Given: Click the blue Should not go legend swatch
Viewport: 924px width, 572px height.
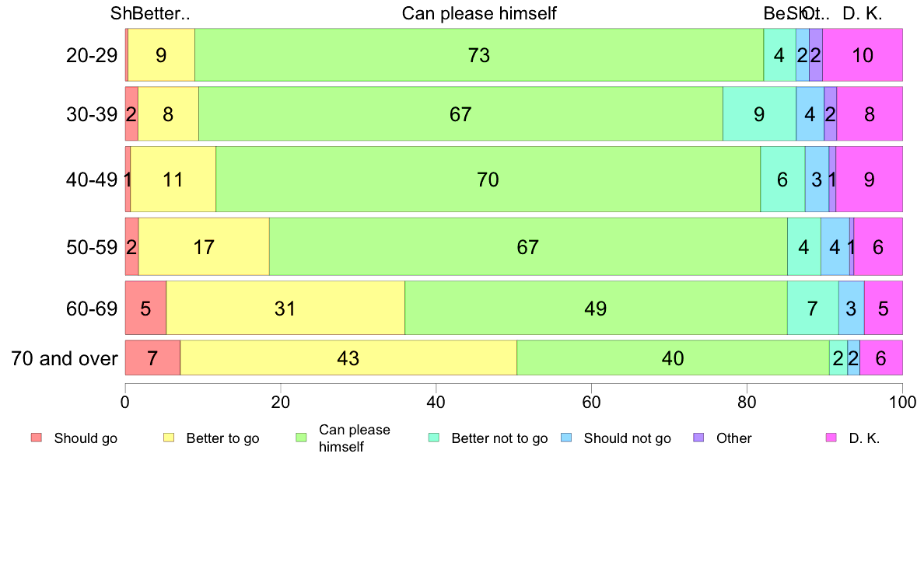Looking at the screenshot, I should point(566,437).
